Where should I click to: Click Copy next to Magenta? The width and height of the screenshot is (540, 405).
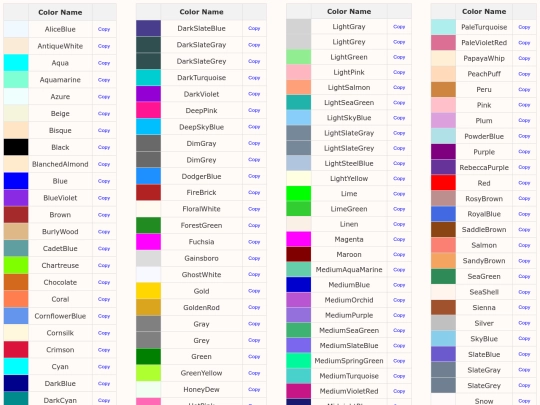coord(399,239)
